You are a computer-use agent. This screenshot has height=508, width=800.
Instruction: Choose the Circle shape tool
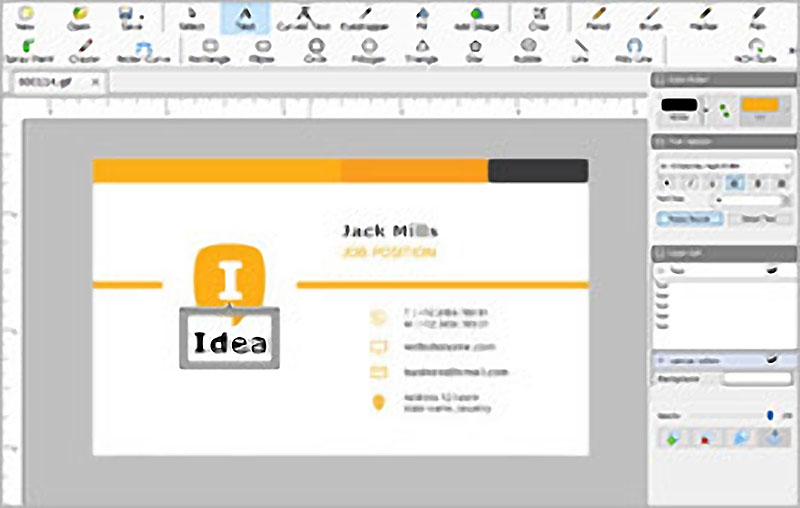pyautogui.click(x=315, y=52)
